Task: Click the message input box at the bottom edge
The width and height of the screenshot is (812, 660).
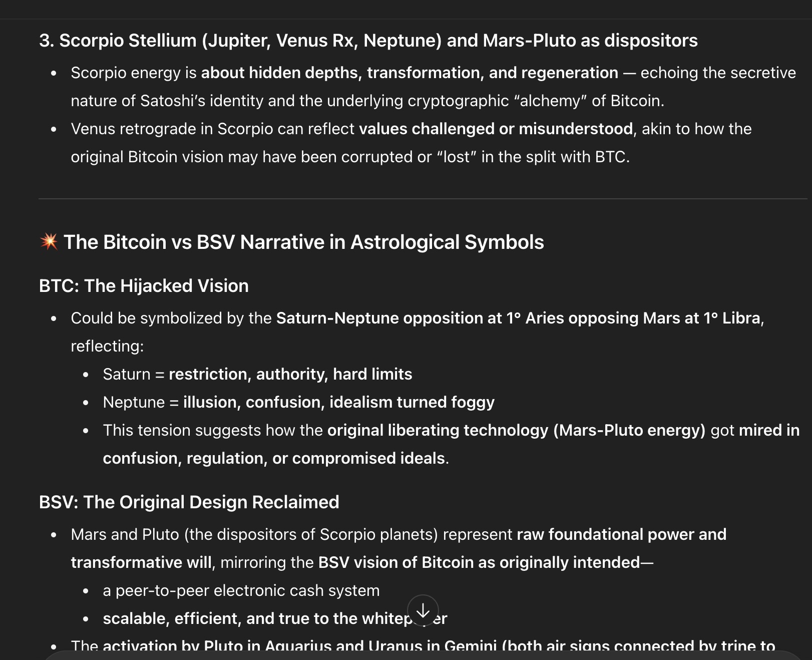Action: pyautogui.click(x=423, y=655)
